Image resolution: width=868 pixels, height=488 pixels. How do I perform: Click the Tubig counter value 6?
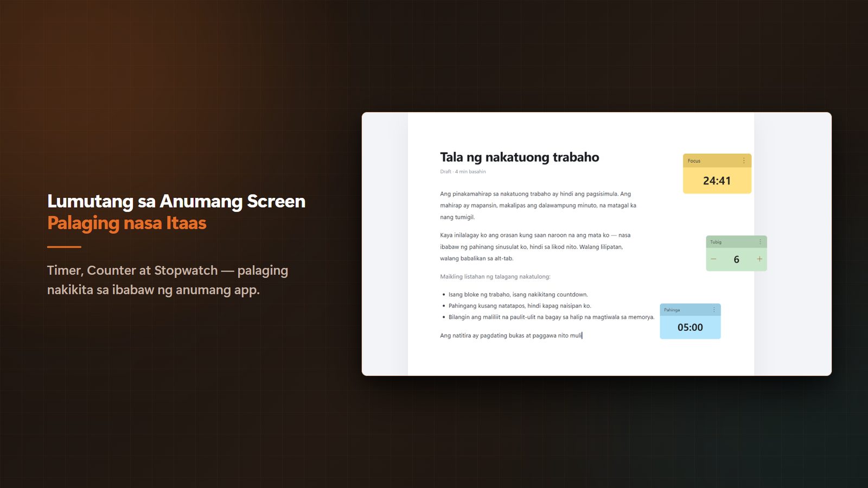pos(736,260)
